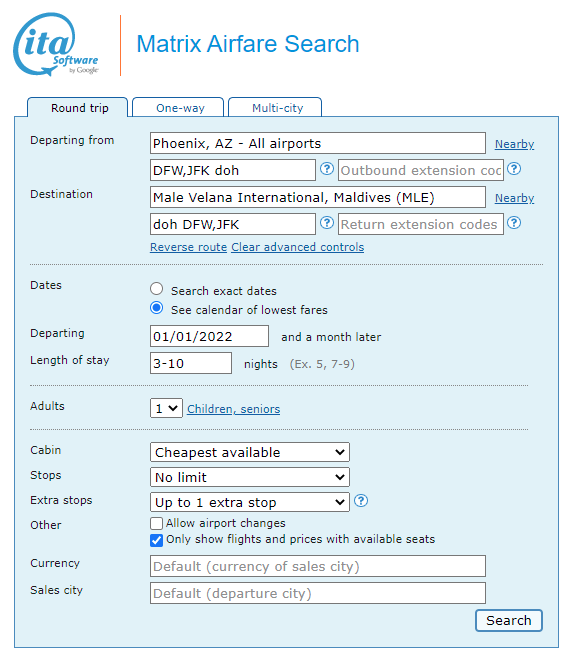Open help icon for outbound extension codes
This screenshot has width=567, height=658.
tap(514, 169)
